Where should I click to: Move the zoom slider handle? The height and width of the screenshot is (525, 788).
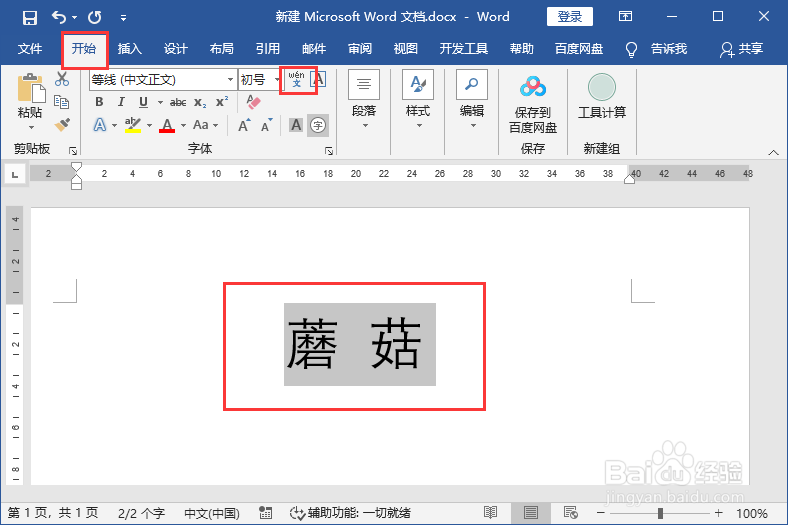point(660,513)
